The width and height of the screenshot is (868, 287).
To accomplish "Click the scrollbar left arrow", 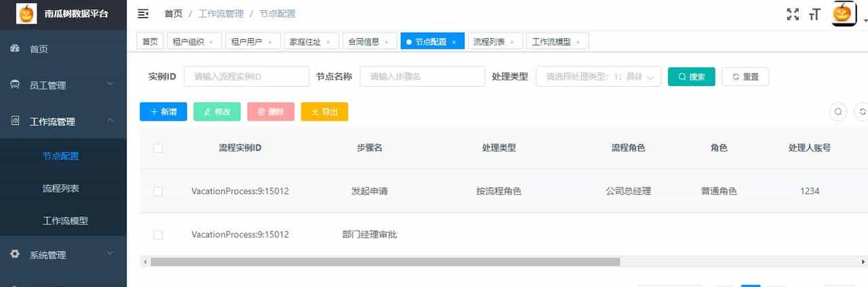I will [144, 261].
